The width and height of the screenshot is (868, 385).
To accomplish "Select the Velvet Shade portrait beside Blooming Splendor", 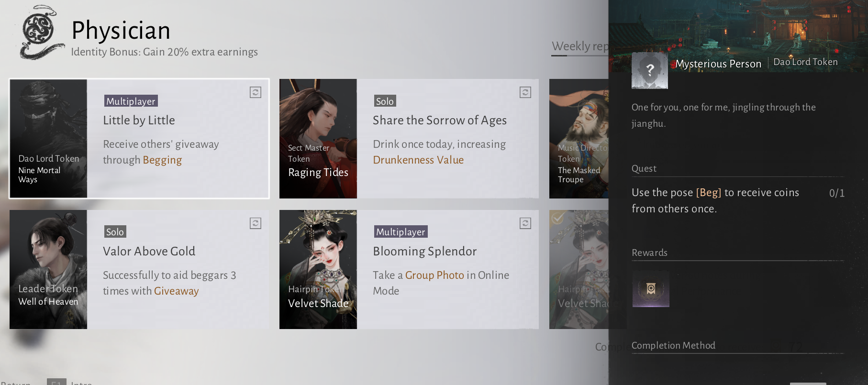I will pyautogui.click(x=318, y=269).
